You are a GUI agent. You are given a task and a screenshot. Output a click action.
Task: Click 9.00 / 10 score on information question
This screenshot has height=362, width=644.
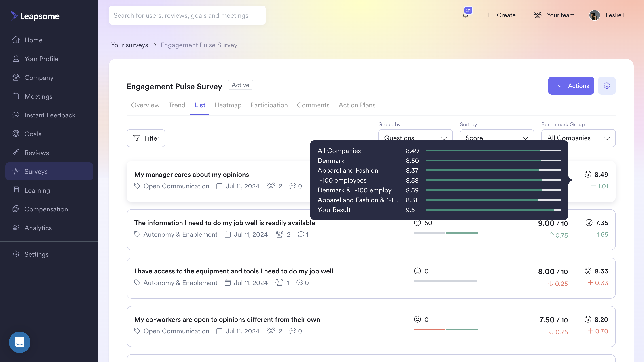click(553, 223)
